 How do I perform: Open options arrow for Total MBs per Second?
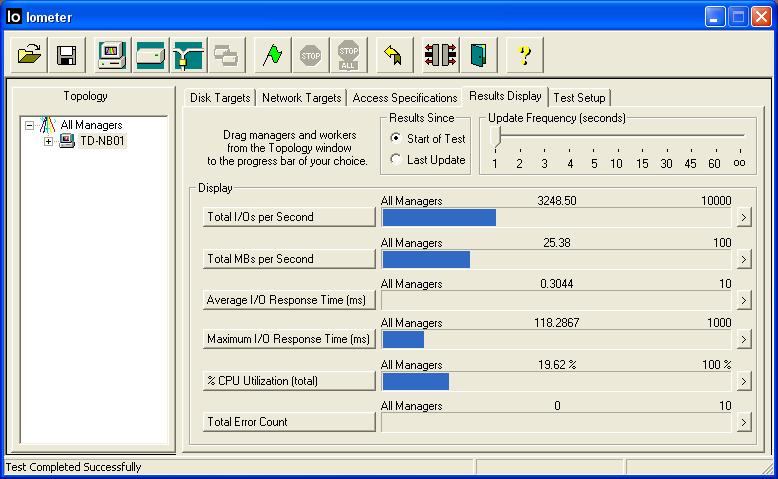pyautogui.click(x=743, y=259)
